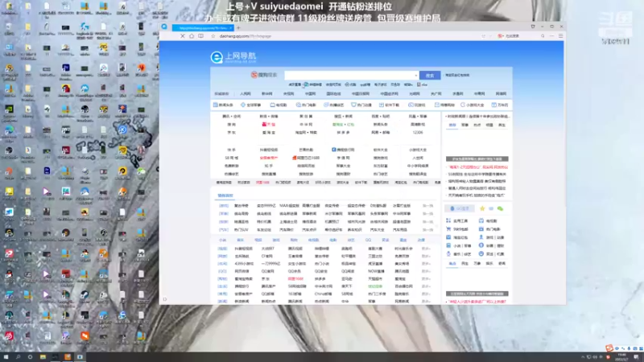This screenshot has width=644, height=362.
Task: Click the yellow star favorites icon in sidebar
Action: [482, 208]
